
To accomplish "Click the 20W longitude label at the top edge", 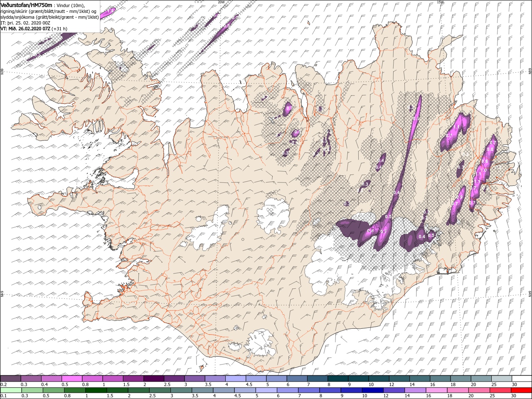I will click(x=221, y=2).
